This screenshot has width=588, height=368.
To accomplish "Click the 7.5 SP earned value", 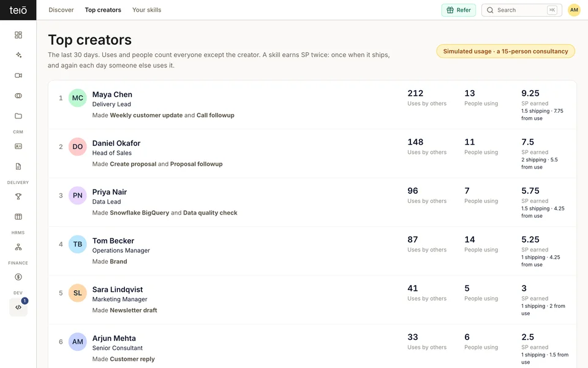I will [527, 142].
